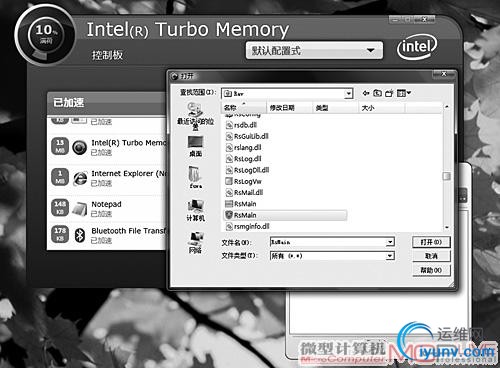Sort by 名称 column header
The width and height of the screenshot is (500, 368).
(x=244, y=108)
